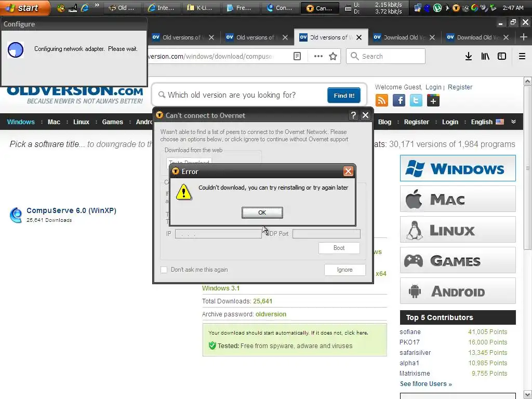Image resolution: width=532 pixels, height=399 pixels.
Task: Click the Firefox Downloads arrow icon
Action: coord(468,56)
